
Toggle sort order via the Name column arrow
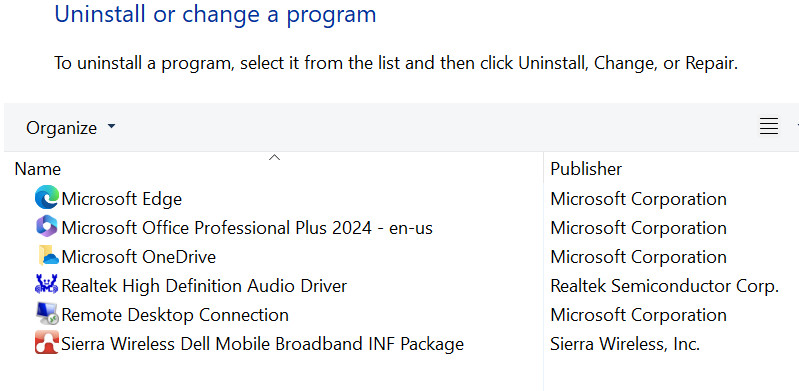point(274,158)
